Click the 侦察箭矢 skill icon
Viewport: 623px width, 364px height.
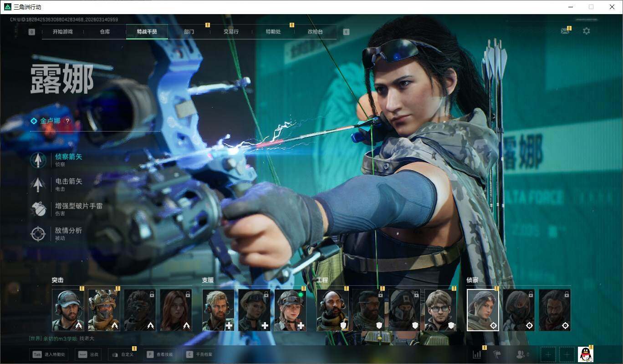click(x=38, y=160)
